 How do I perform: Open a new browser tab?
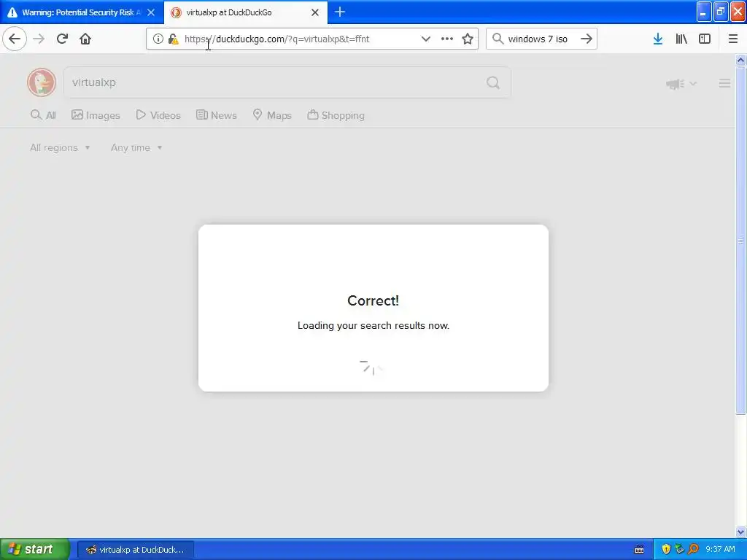click(x=340, y=12)
